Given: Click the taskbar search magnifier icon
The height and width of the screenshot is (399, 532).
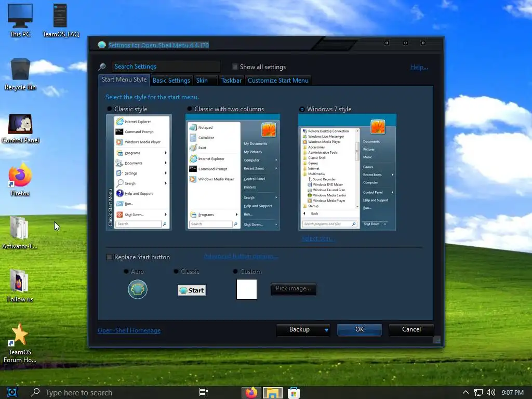Looking at the screenshot, I should tap(35, 392).
